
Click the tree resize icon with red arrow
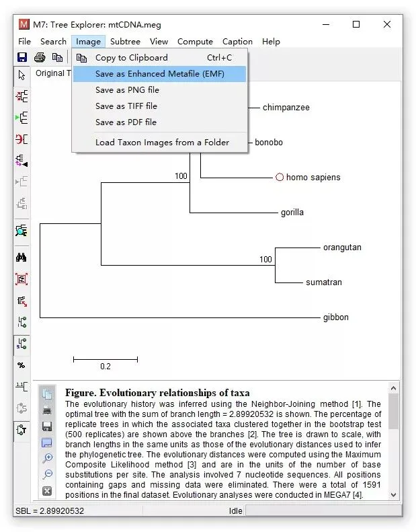tap(22, 301)
